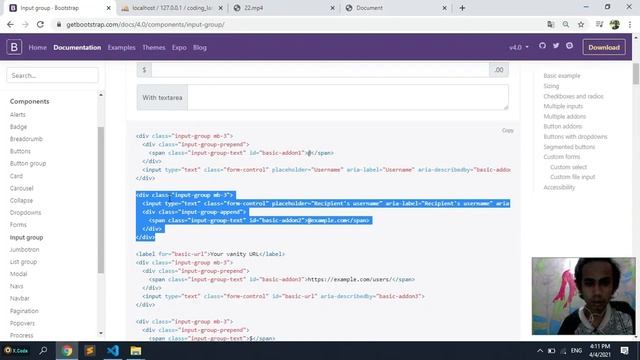Click the Bootstrap logo icon
The image size is (640, 360).
14,47
